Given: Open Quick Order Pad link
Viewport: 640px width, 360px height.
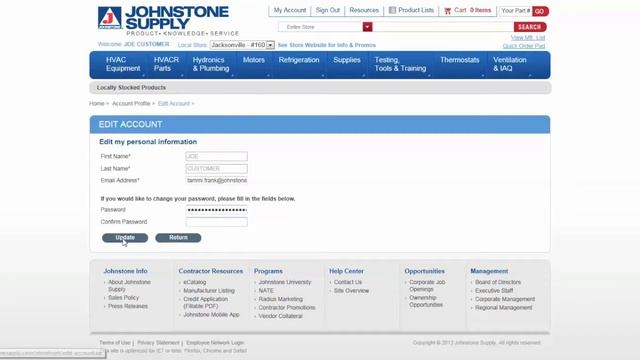Looking at the screenshot, I should click(x=524, y=46).
